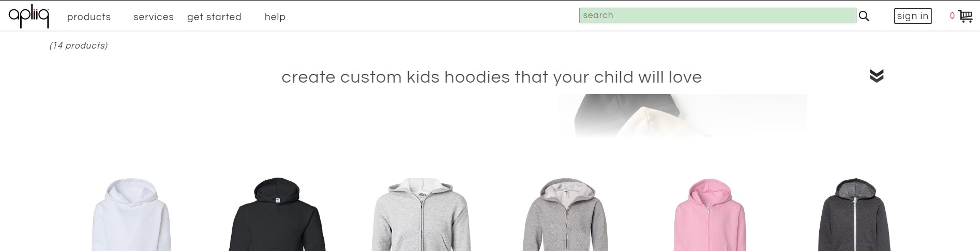Select the black pullover hoodie
This screenshot has height=251, width=980.
point(277,214)
